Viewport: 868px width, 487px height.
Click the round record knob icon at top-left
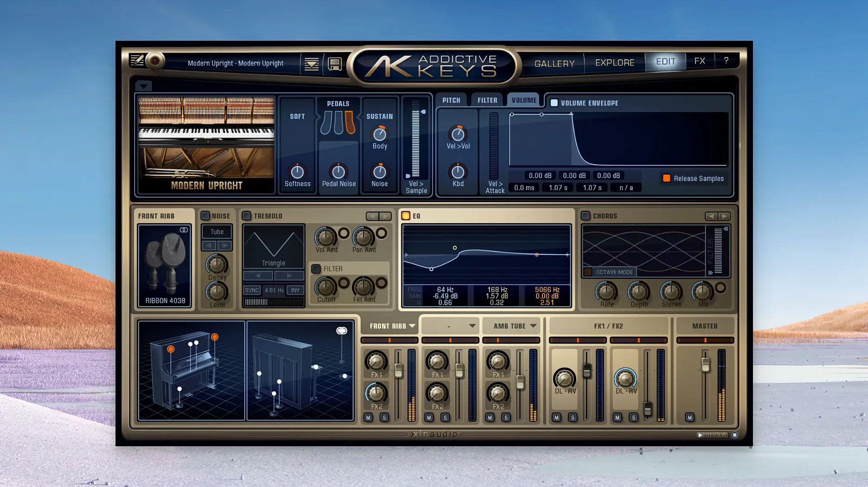155,61
